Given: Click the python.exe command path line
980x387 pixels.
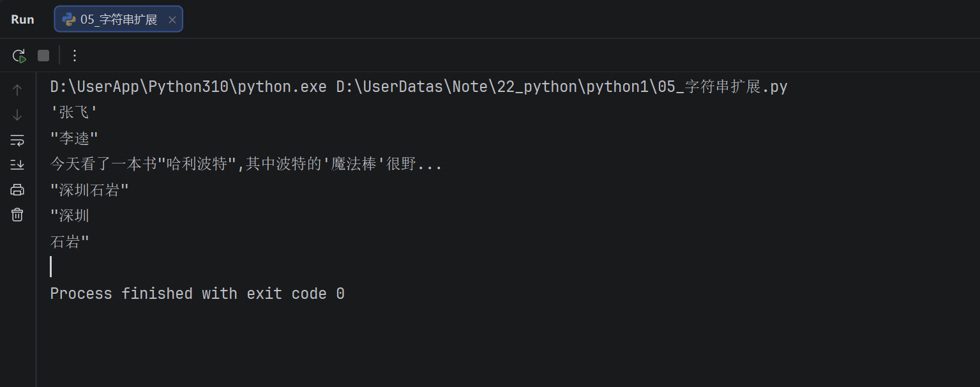Looking at the screenshot, I should pyautogui.click(x=418, y=87).
